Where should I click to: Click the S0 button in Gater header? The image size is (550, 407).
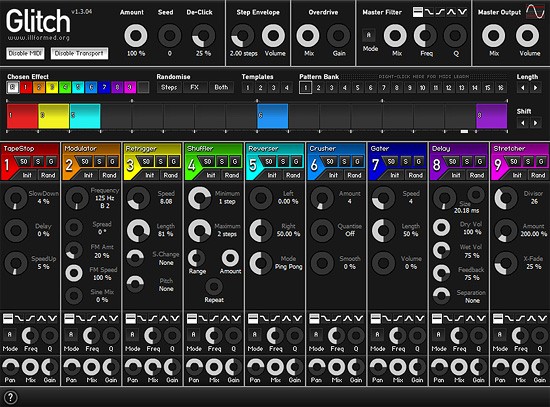(x=391, y=161)
